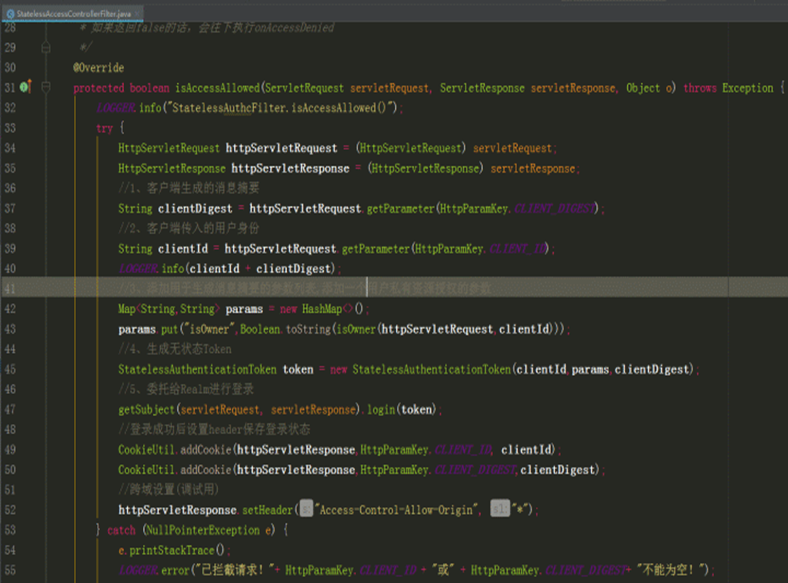Click the getSubject method call on line 47
The width and height of the screenshot is (788, 583).
tap(146, 410)
